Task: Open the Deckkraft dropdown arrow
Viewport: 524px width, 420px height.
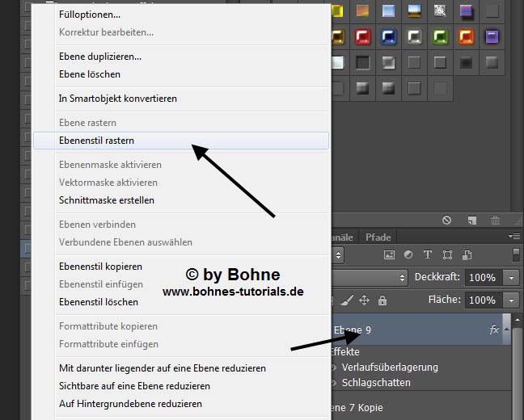Action: pyautogui.click(x=511, y=277)
